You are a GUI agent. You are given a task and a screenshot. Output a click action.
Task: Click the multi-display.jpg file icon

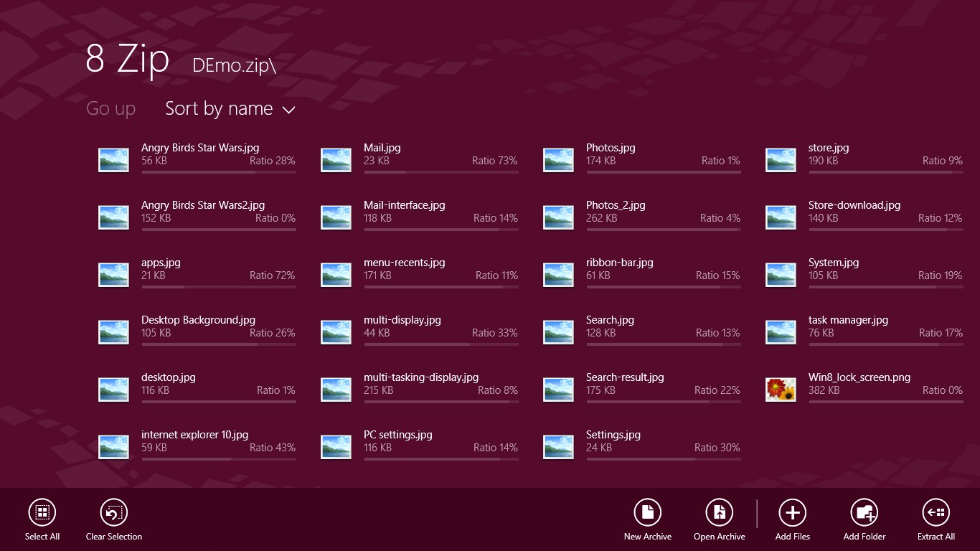pyautogui.click(x=336, y=332)
